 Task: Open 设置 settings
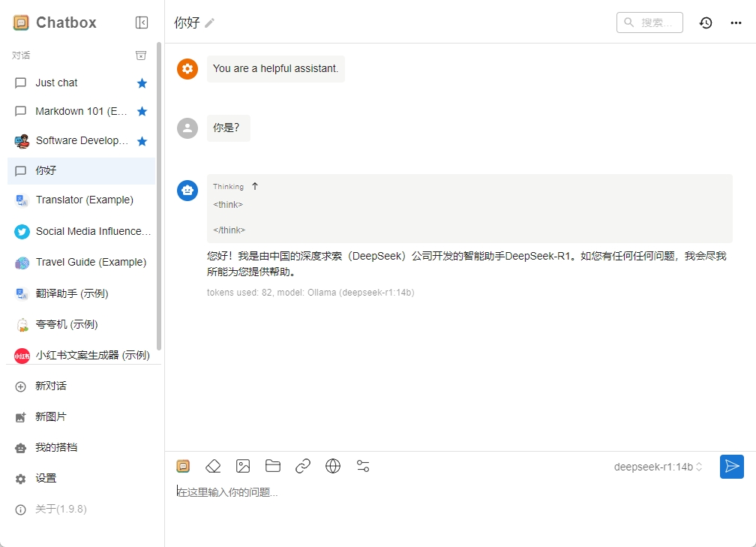pos(46,478)
